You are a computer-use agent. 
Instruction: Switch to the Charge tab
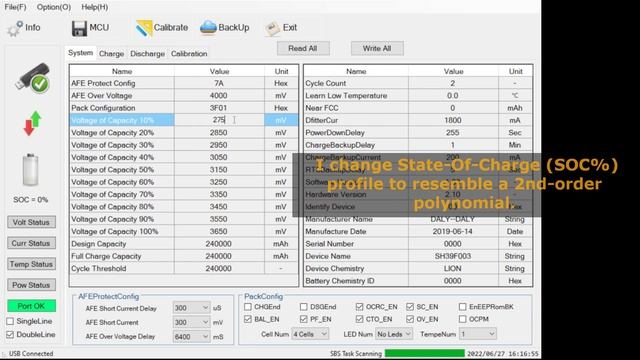pos(111,53)
